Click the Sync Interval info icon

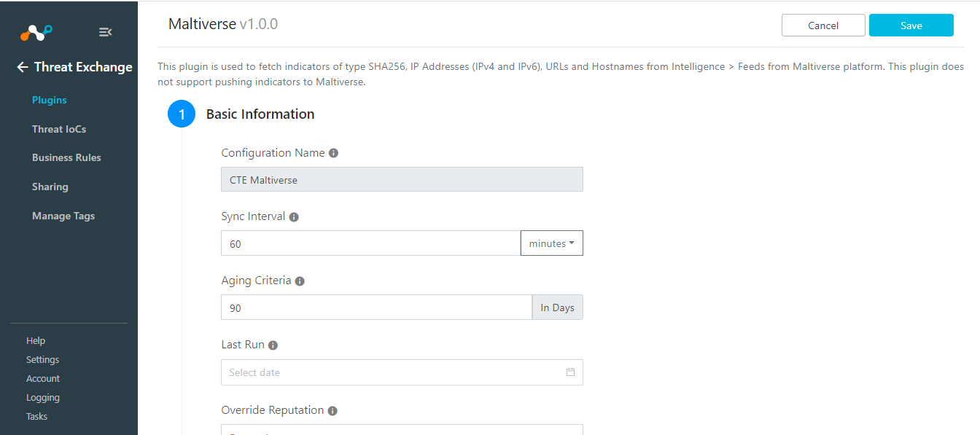(294, 217)
